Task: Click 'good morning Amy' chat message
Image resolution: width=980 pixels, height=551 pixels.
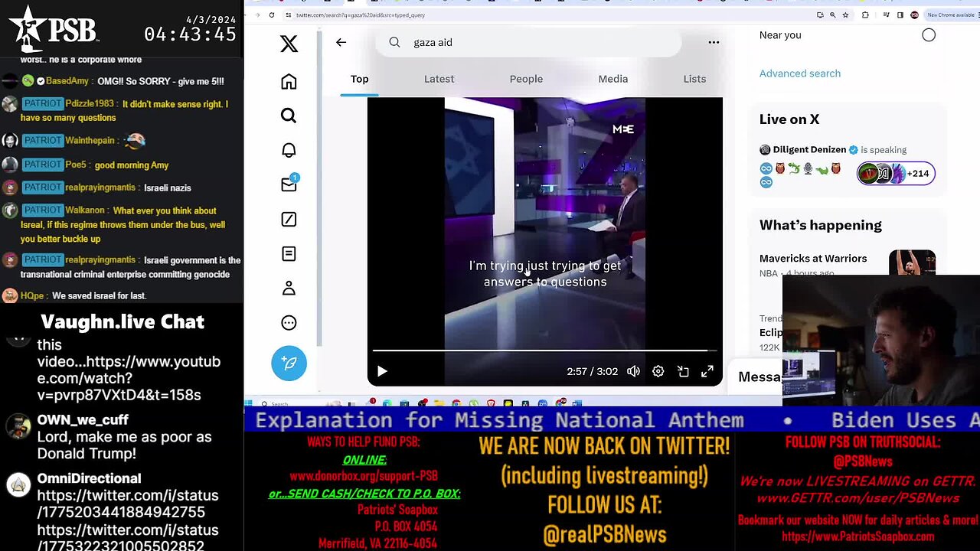Action: 132,165
